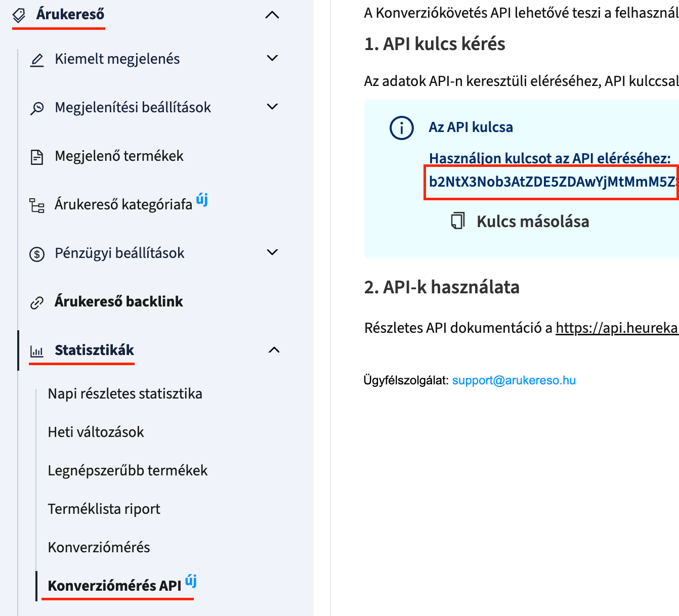Screen dimensions: 679x616
Task: Open Legnépszerűbb termékek menu item
Action: 128,470
